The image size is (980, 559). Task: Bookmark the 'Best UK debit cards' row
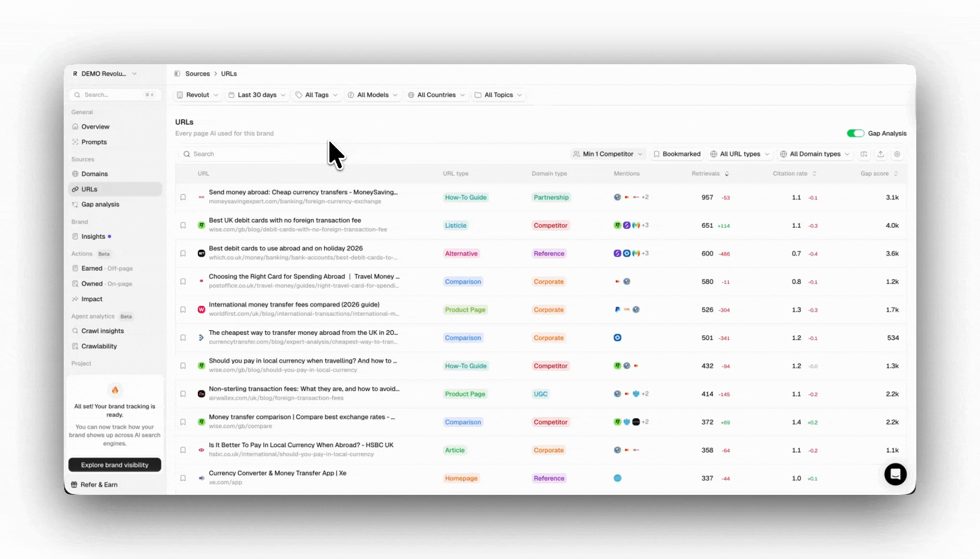coord(183,226)
